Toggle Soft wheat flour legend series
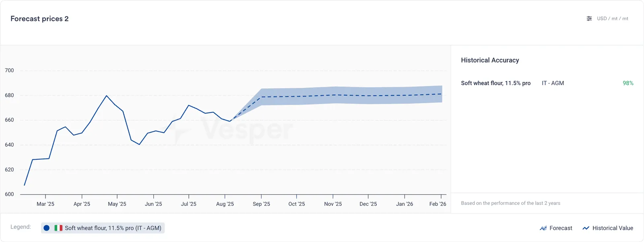The image size is (644, 242). tap(103, 228)
